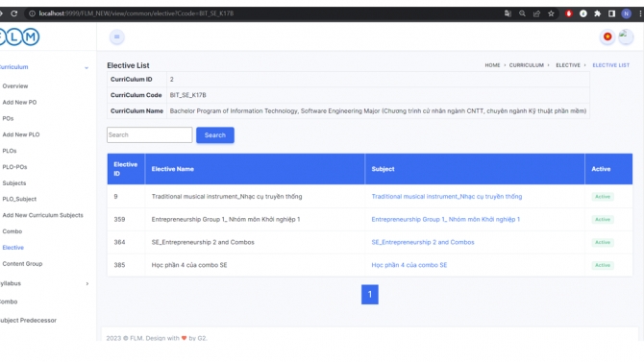This screenshot has width=644, height=362.
Task: Click HOME in the breadcrumb
Action: 492,65
